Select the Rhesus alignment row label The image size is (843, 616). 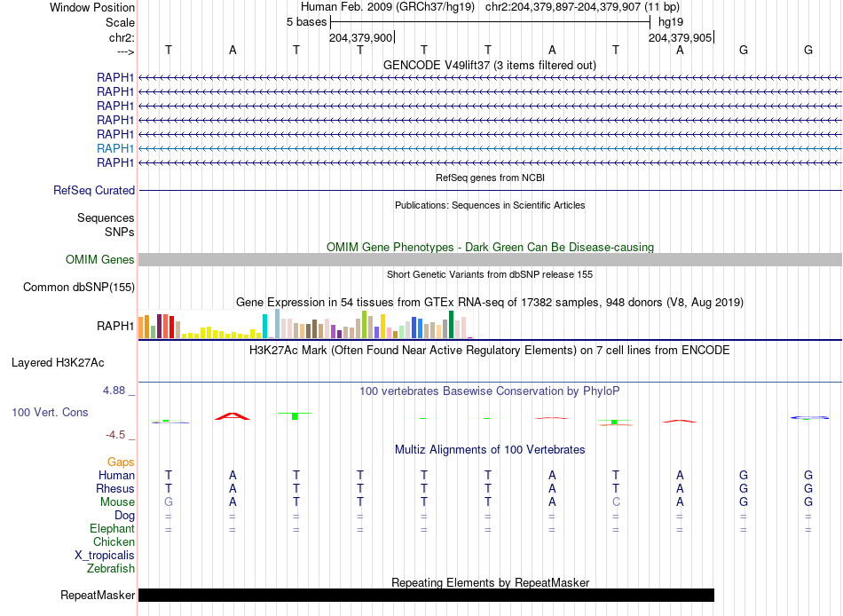pos(115,489)
